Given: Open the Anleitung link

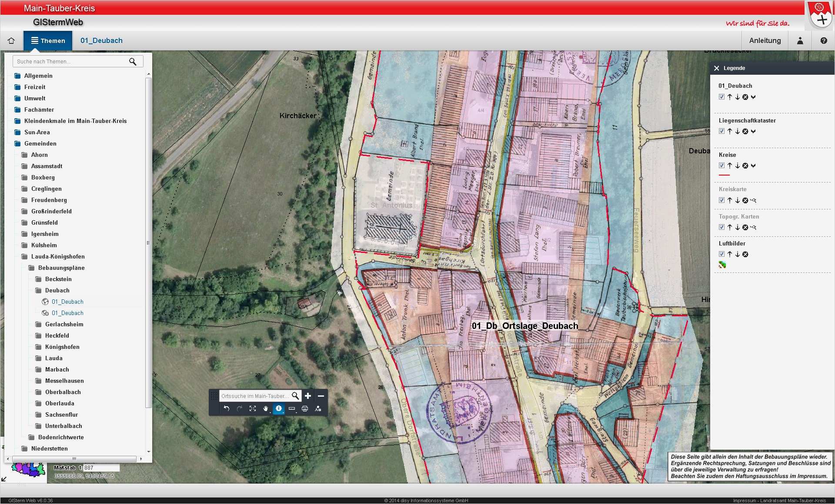Looking at the screenshot, I should click(x=765, y=40).
